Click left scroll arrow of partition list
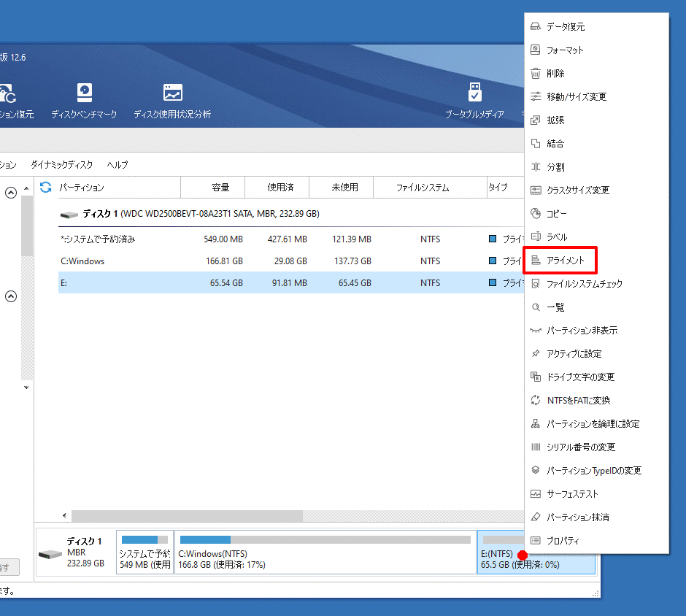686x616 pixels. click(63, 515)
